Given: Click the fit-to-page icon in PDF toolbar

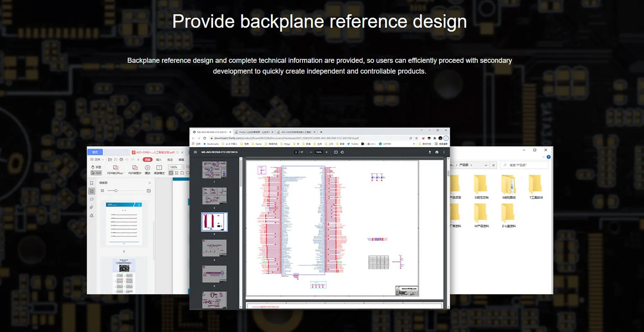Looking at the screenshot, I should pos(336,152).
